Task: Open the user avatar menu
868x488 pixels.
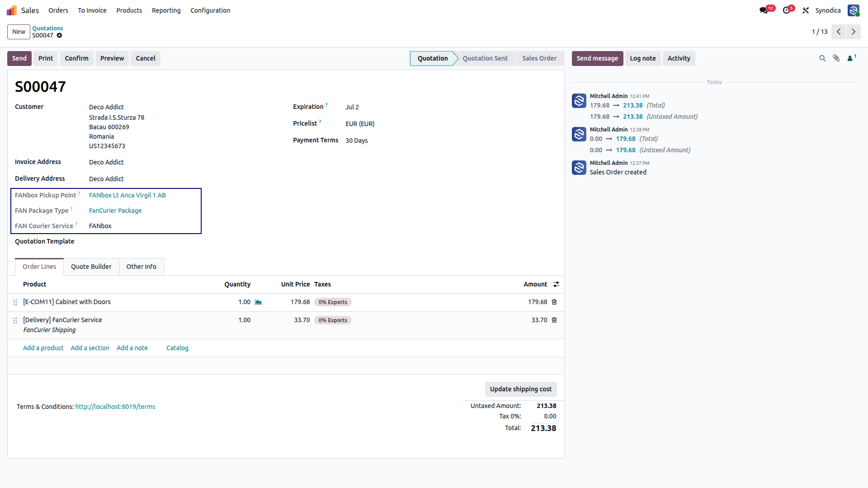Action: coord(854,10)
